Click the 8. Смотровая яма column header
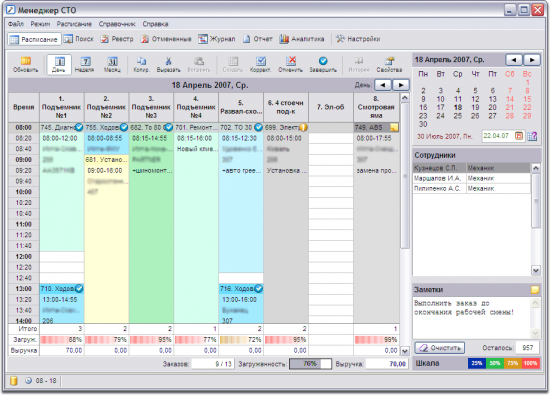The image size is (550, 395). pos(376,107)
